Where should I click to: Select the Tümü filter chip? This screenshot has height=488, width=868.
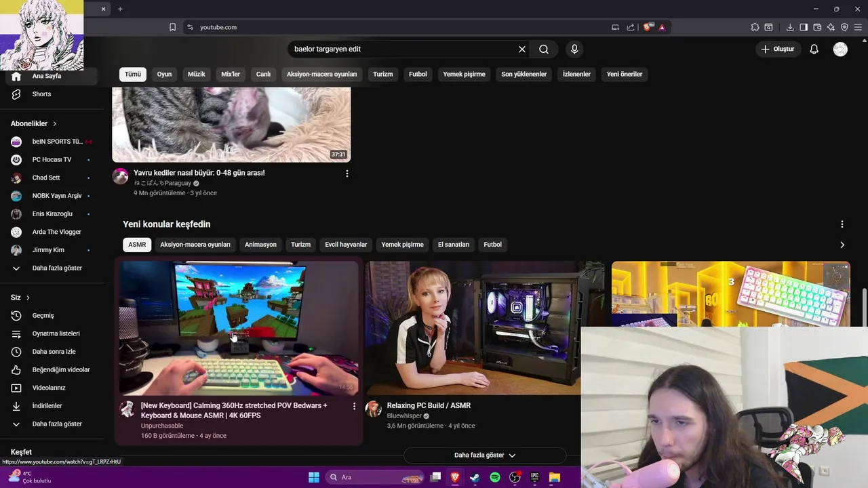[x=133, y=74]
